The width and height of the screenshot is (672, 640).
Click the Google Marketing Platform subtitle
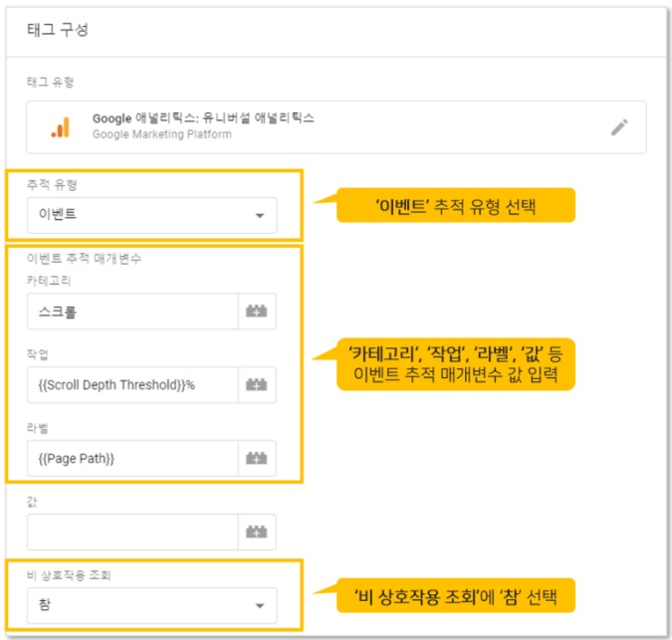[x=162, y=134]
